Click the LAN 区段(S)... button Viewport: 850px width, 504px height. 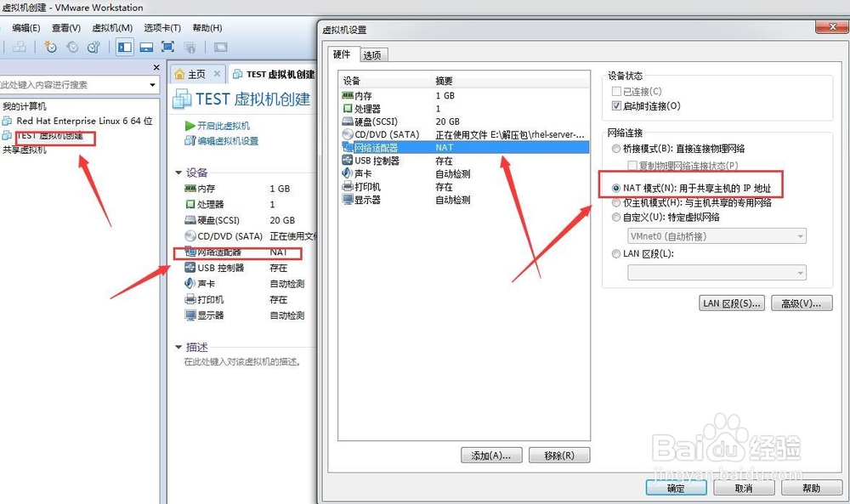(x=731, y=303)
